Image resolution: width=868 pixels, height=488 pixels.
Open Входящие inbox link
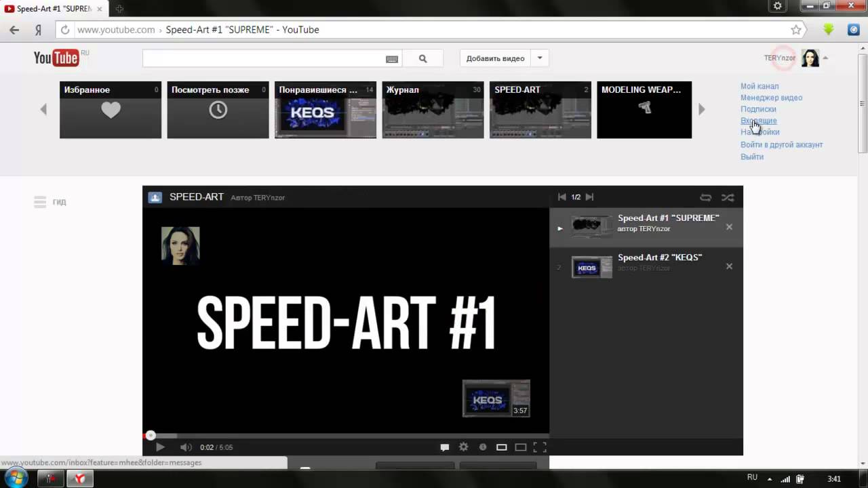[758, 121]
